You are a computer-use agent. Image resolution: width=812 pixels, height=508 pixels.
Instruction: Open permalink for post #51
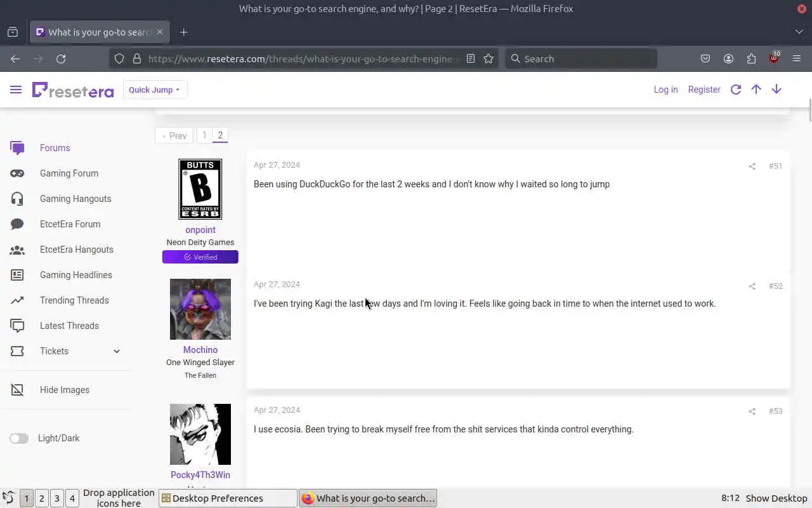(775, 166)
